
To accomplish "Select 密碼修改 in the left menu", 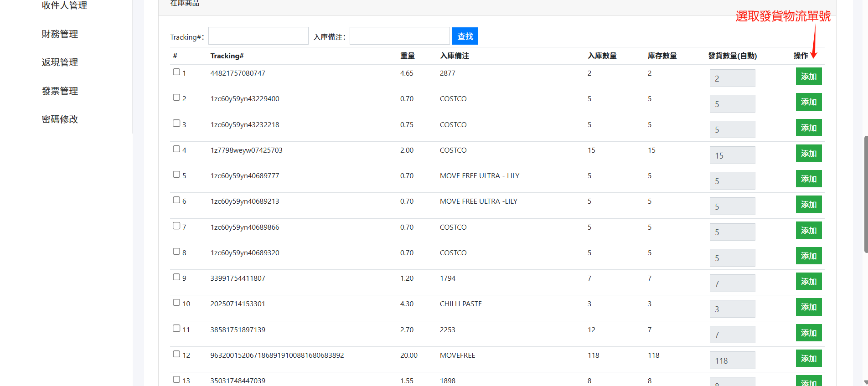I will 60,119.
